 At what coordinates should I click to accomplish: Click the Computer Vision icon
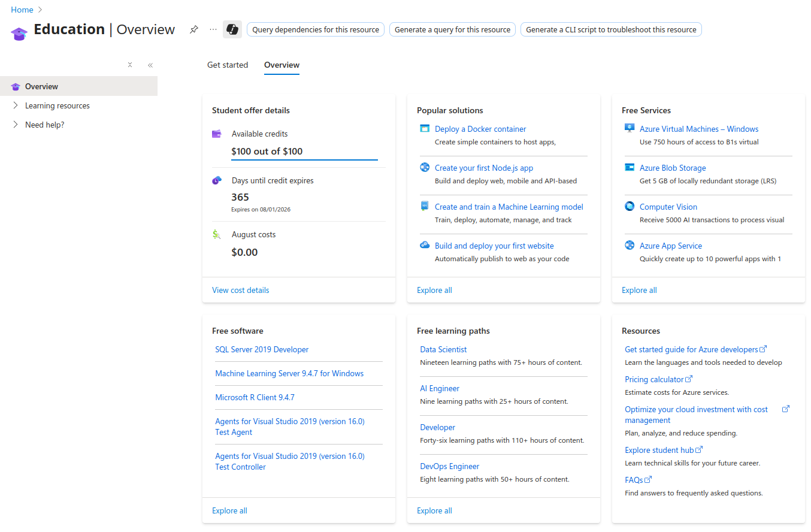[x=630, y=206]
